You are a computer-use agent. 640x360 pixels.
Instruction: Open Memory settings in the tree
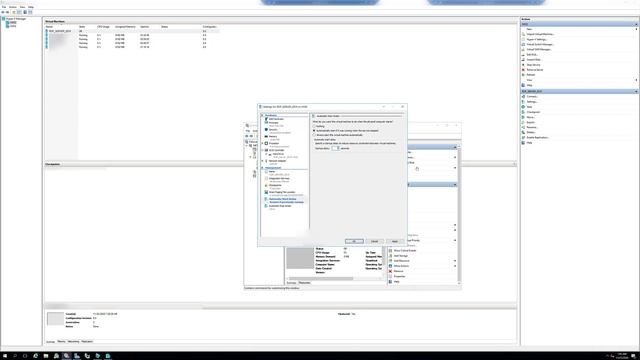[x=273, y=136]
